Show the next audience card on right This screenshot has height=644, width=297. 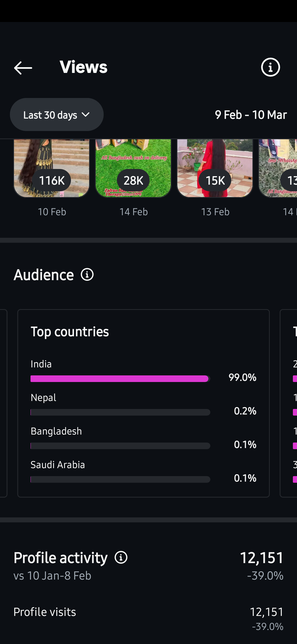coord(289,403)
